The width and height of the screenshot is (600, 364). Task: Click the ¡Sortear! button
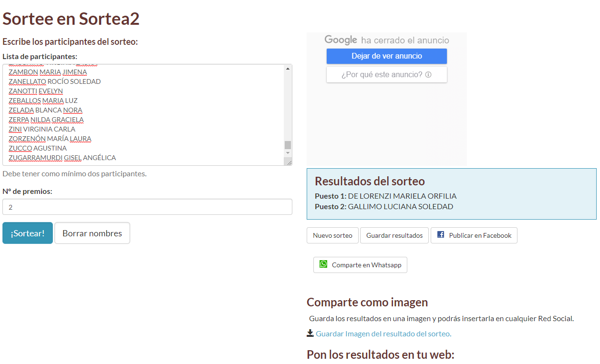point(28,233)
